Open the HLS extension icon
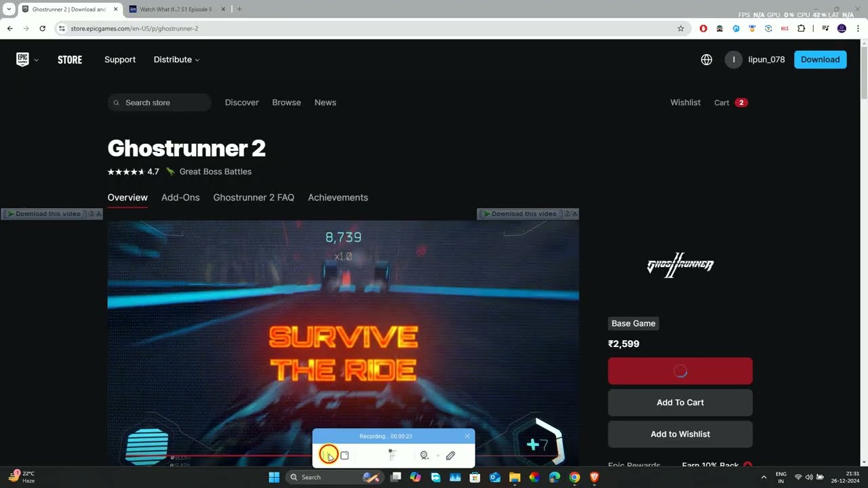 [x=785, y=28]
